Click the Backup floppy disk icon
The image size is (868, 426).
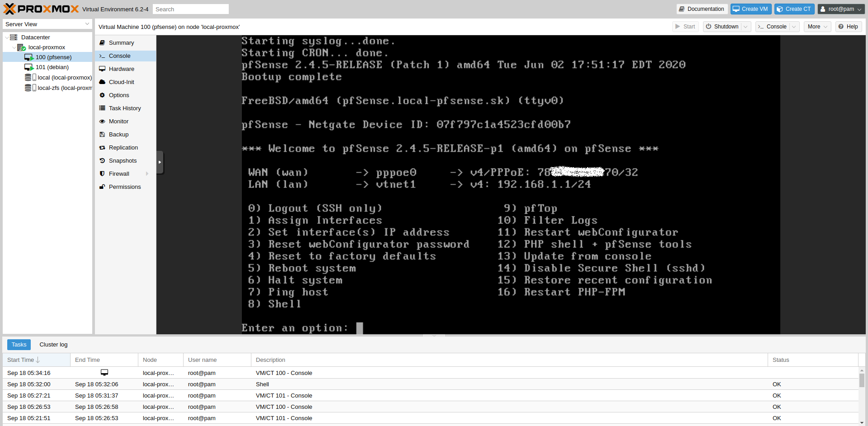coord(102,135)
